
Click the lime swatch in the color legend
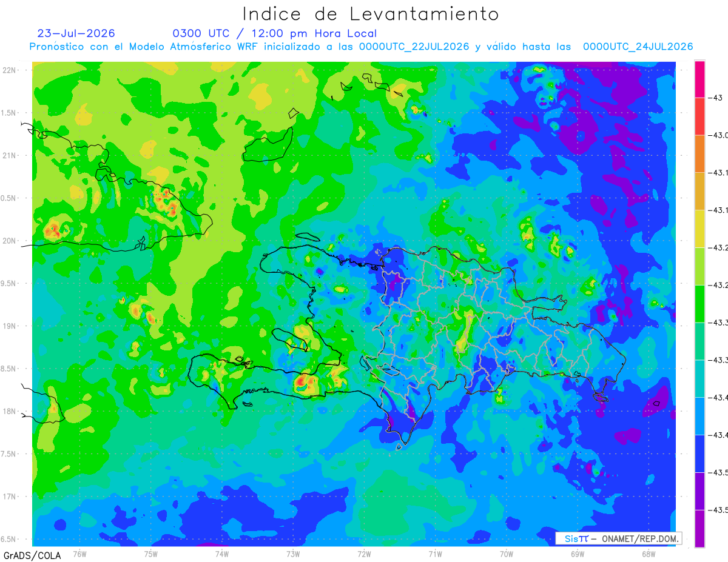[699, 266]
